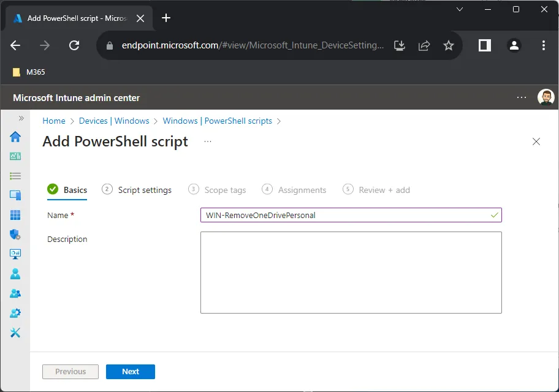559x392 pixels.
Task: Go to Windows | PowerShell scripts breadcrumb
Action: click(218, 121)
